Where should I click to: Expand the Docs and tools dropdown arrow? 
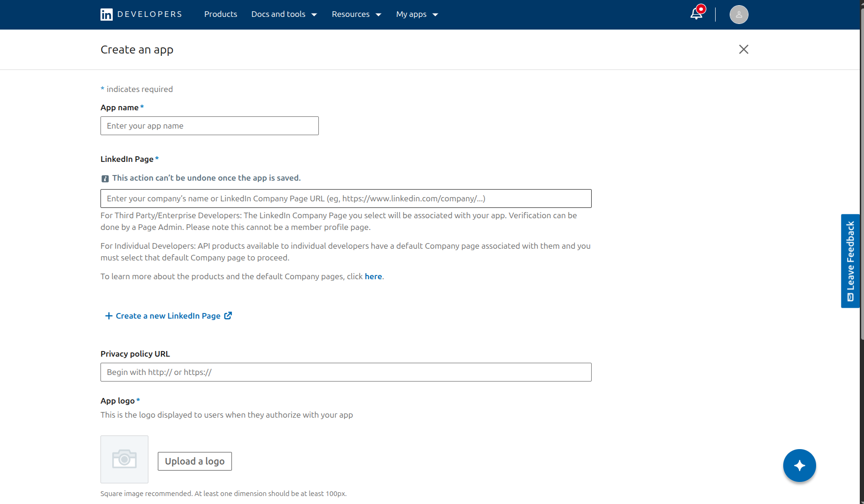click(314, 15)
